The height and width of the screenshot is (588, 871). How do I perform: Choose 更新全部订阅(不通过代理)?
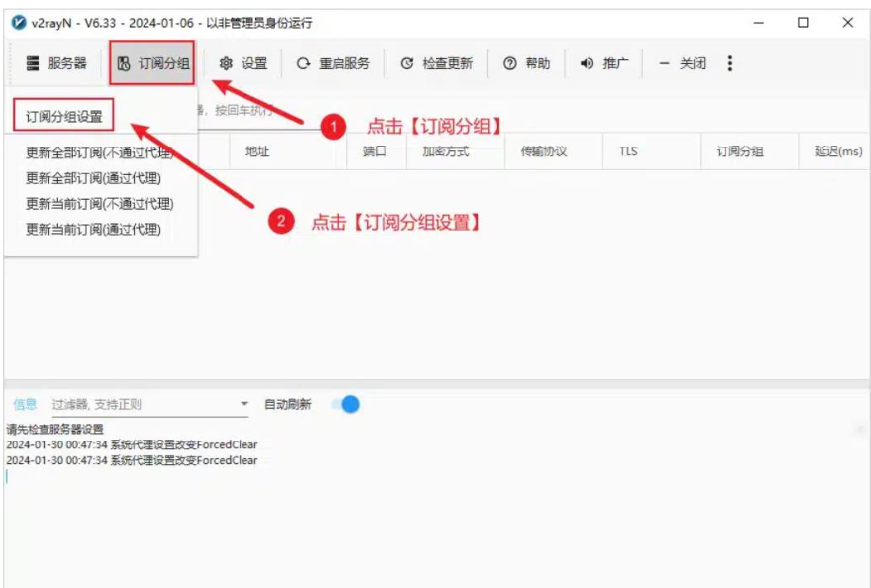[99, 152]
